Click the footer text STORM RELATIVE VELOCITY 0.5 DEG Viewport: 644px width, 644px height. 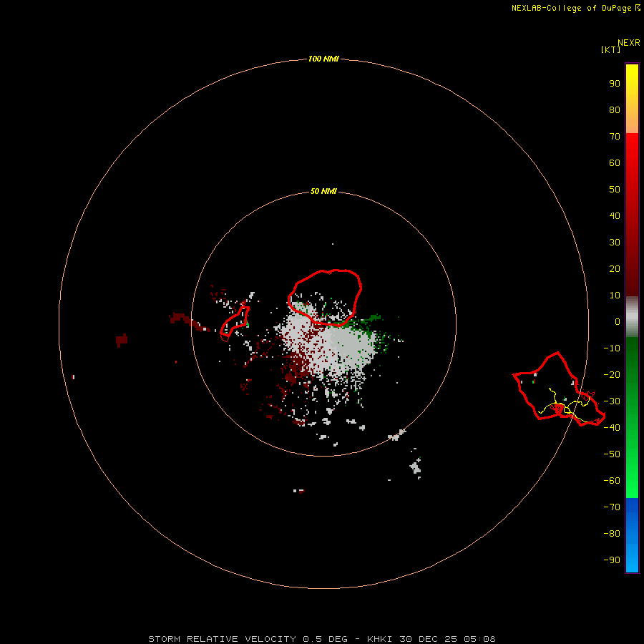point(248,639)
